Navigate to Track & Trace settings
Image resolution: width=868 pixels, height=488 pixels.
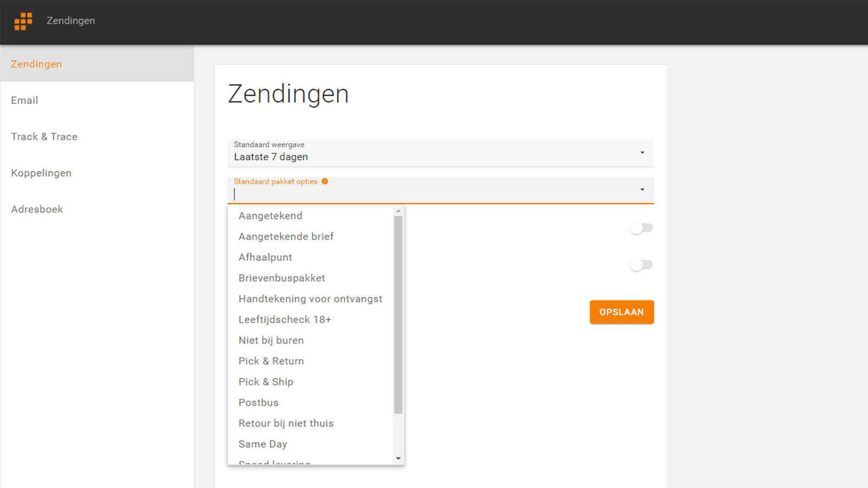[44, 137]
